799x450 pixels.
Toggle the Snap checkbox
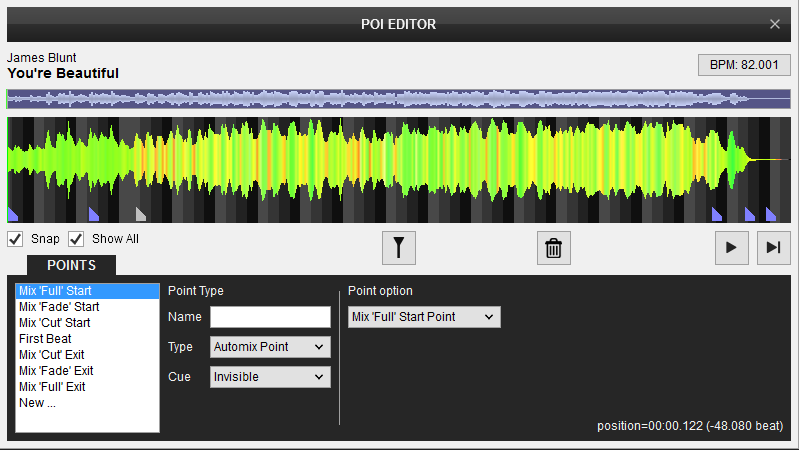coord(16,239)
